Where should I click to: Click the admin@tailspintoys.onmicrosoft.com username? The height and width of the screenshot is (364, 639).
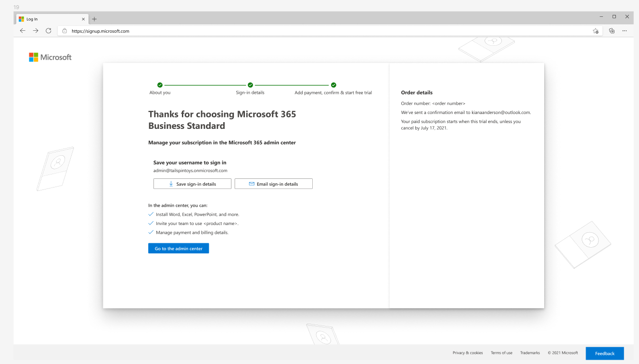click(190, 171)
